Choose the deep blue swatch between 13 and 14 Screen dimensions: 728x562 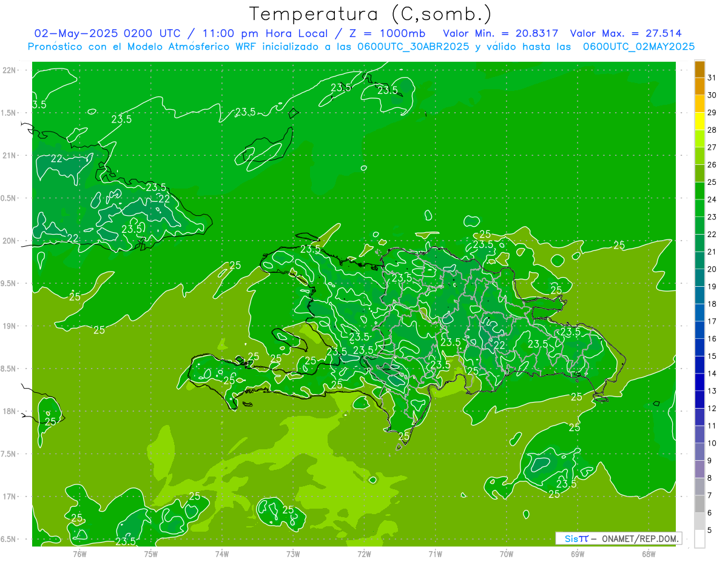click(699, 382)
